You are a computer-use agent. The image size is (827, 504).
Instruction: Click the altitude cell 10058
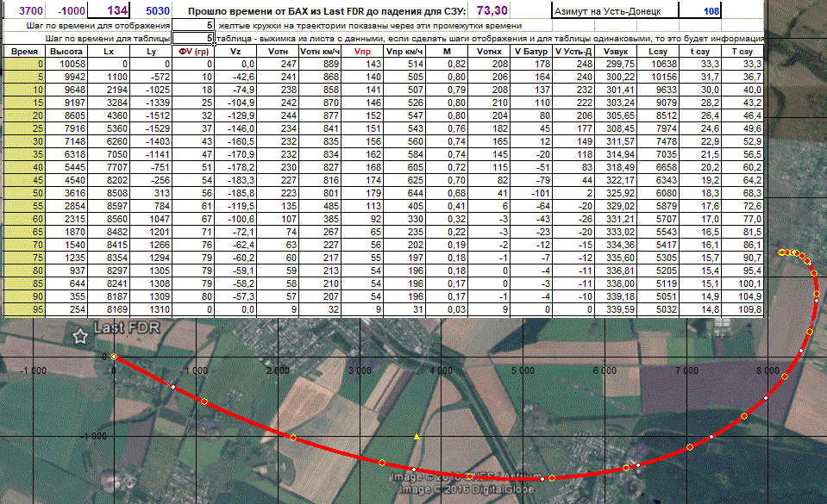point(66,64)
